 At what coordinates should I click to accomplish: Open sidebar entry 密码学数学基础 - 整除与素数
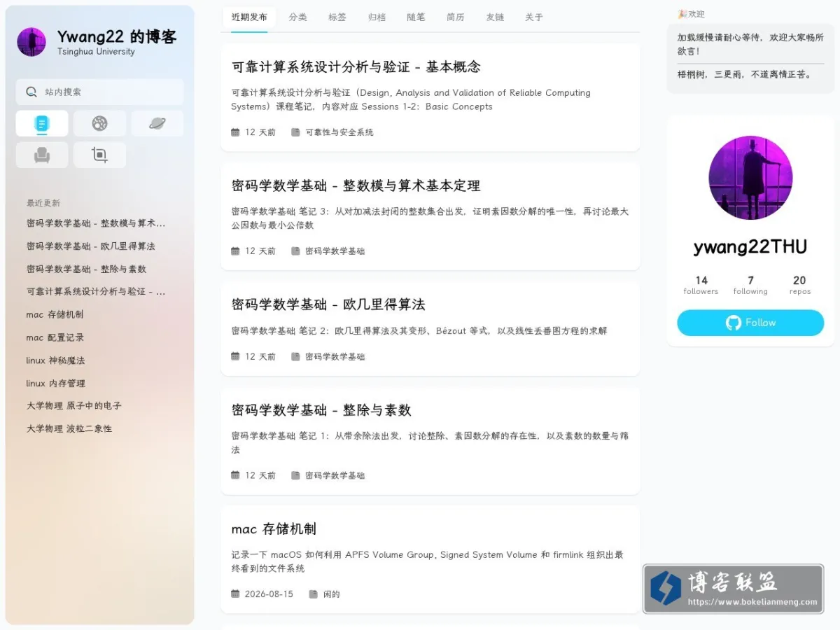click(x=87, y=269)
